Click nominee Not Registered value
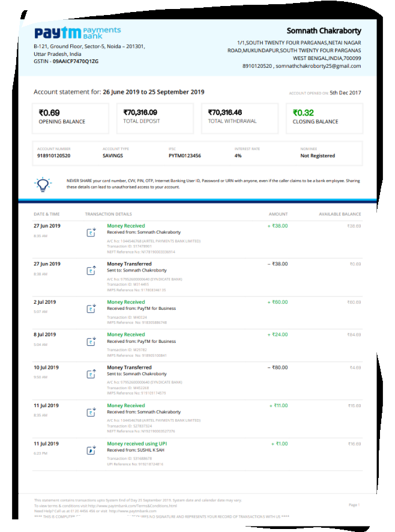This screenshot has height=532, width=395. tap(318, 156)
